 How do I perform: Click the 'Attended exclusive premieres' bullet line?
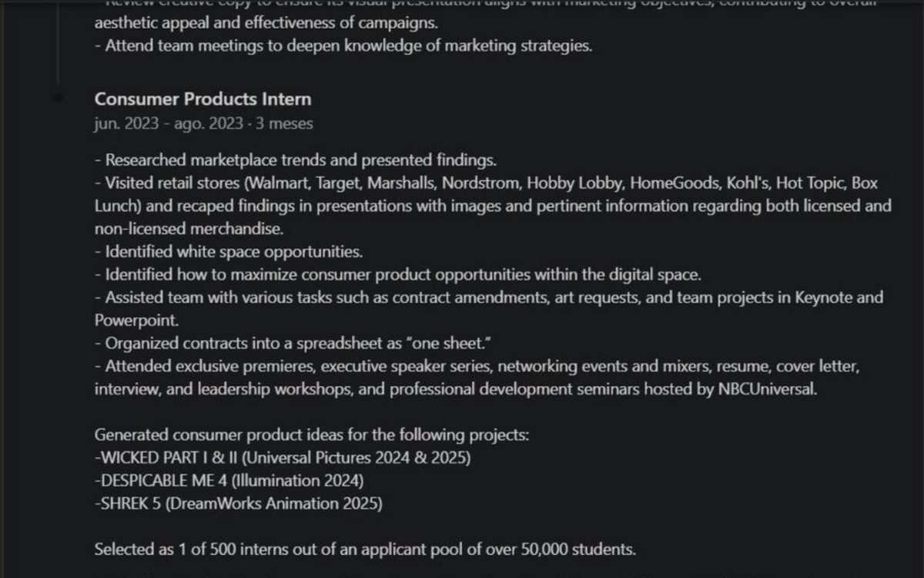[x=477, y=366]
